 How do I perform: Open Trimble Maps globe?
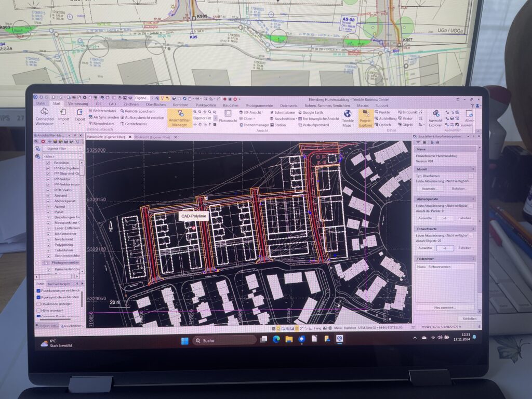347,114
